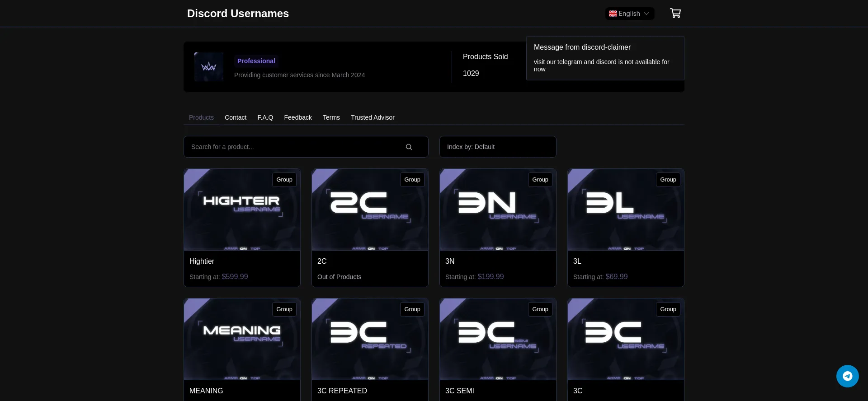Click the Out of Products label
Image resolution: width=868 pixels, height=401 pixels.
click(339, 277)
